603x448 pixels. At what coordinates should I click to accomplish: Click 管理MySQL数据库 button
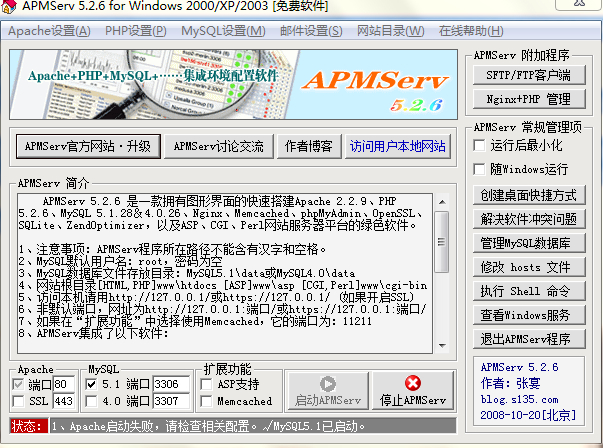529,243
